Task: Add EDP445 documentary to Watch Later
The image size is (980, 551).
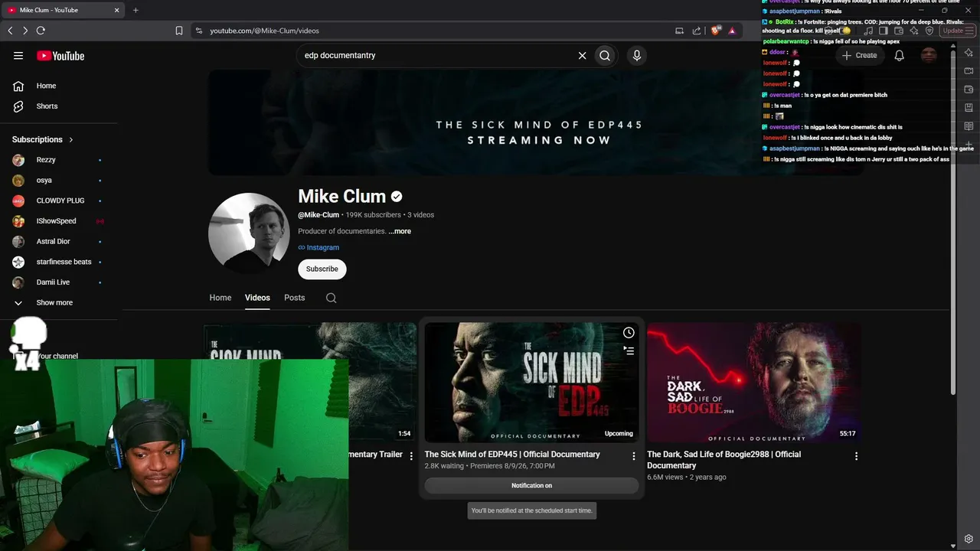Action: (x=629, y=333)
